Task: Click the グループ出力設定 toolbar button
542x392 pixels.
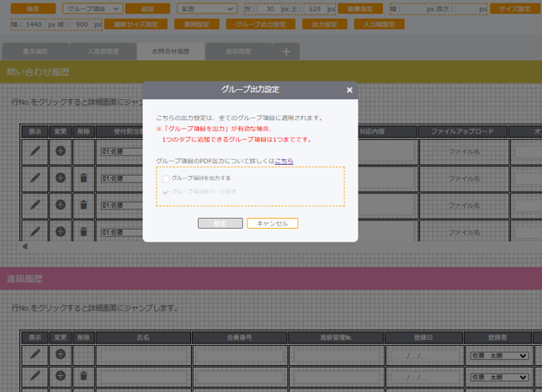Action: point(261,24)
